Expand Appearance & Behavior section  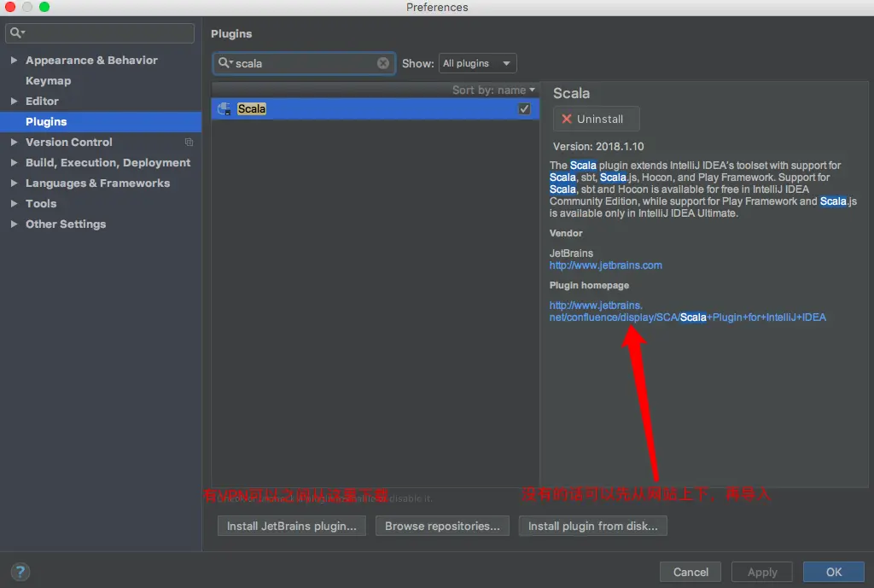coord(14,61)
